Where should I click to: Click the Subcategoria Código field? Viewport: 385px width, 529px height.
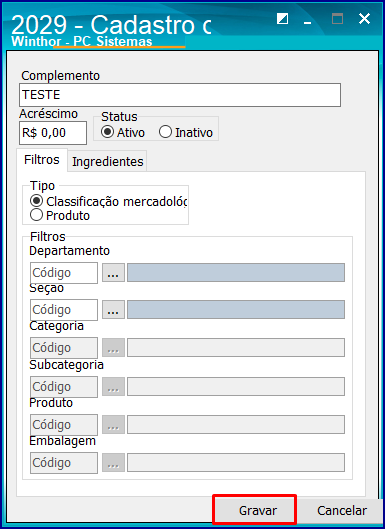(x=64, y=387)
